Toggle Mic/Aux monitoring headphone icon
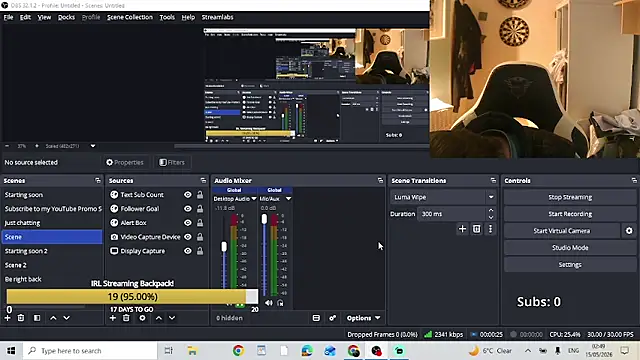Viewport: 640px width, 360px height. click(x=280, y=303)
